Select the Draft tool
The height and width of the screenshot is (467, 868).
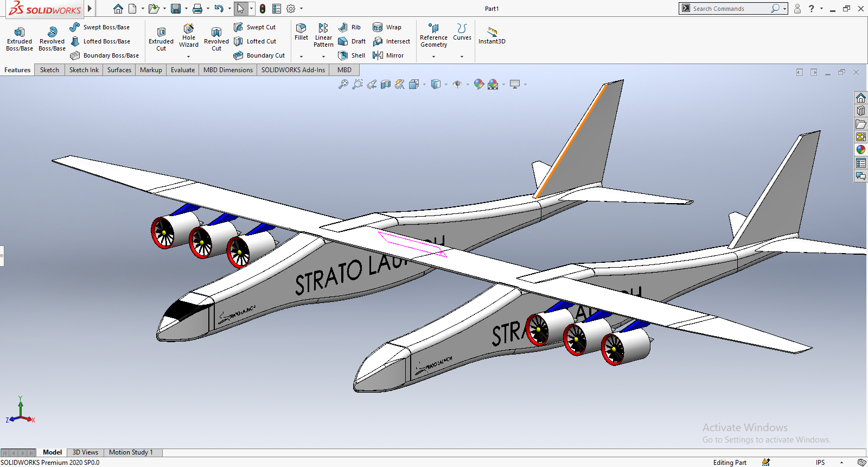[352, 41]
